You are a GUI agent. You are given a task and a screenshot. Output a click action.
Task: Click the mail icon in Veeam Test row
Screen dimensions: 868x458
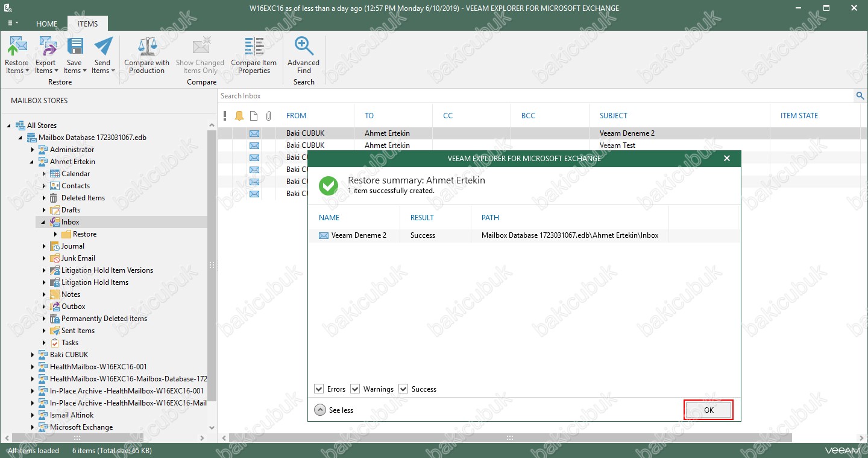pos(254,145)
